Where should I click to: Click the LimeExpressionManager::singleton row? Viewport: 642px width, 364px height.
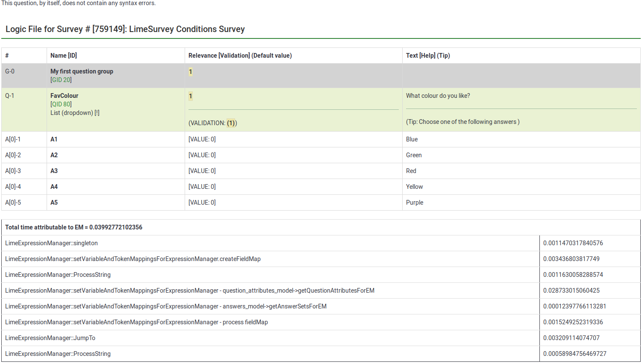click(51, 243)
